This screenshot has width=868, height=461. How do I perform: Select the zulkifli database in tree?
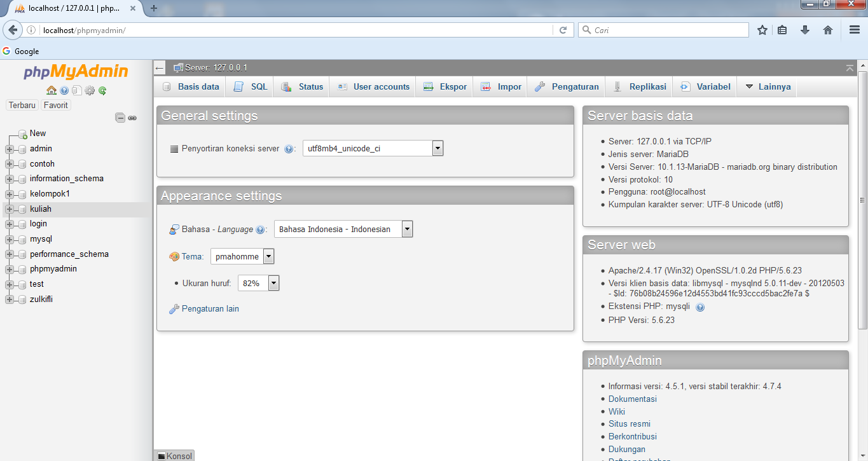pos(41,299)
